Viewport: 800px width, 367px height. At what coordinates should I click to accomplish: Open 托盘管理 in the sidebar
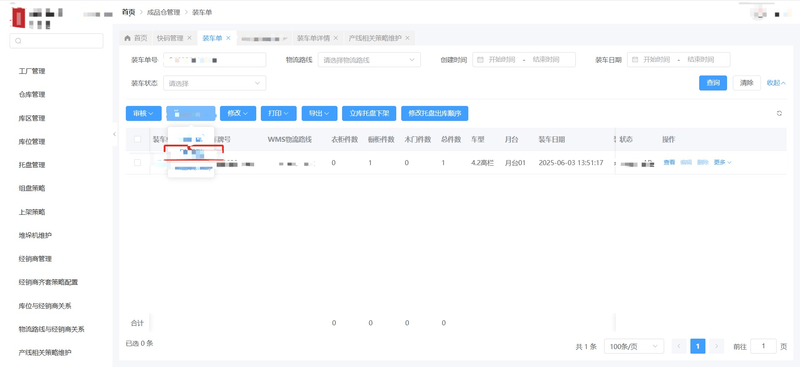(x=32, y=165)
